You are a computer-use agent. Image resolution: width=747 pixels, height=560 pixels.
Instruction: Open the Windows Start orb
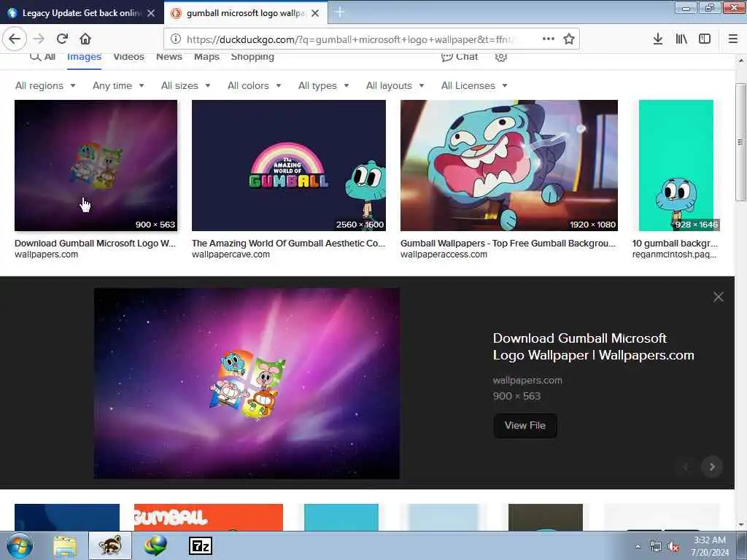(x=20, y=545)
